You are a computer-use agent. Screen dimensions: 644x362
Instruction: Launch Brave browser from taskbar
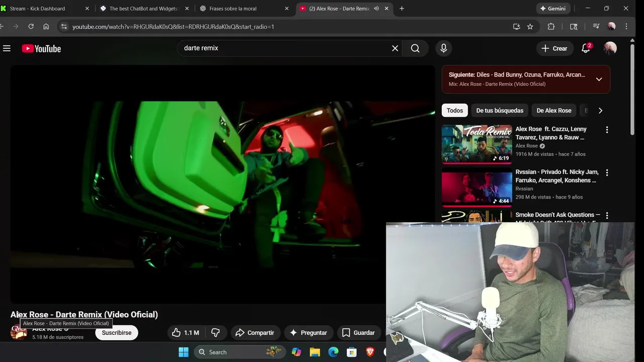[x=370, y=352]
